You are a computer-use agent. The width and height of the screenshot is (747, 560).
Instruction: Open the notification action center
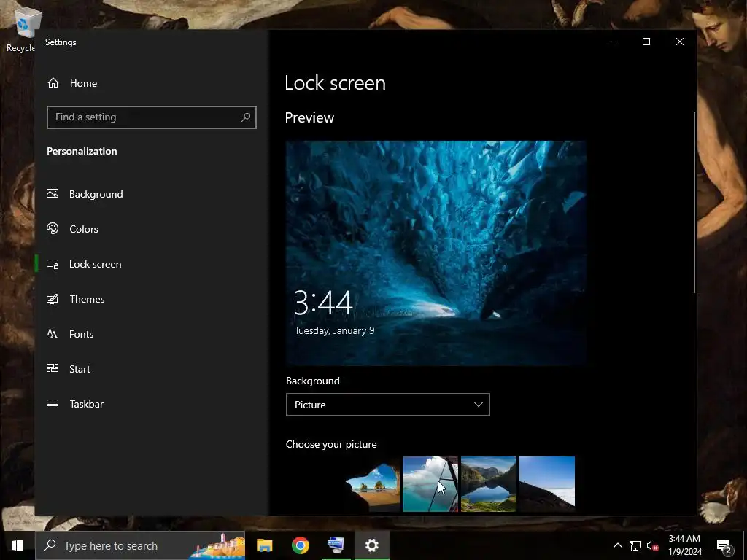coord(724,545)
